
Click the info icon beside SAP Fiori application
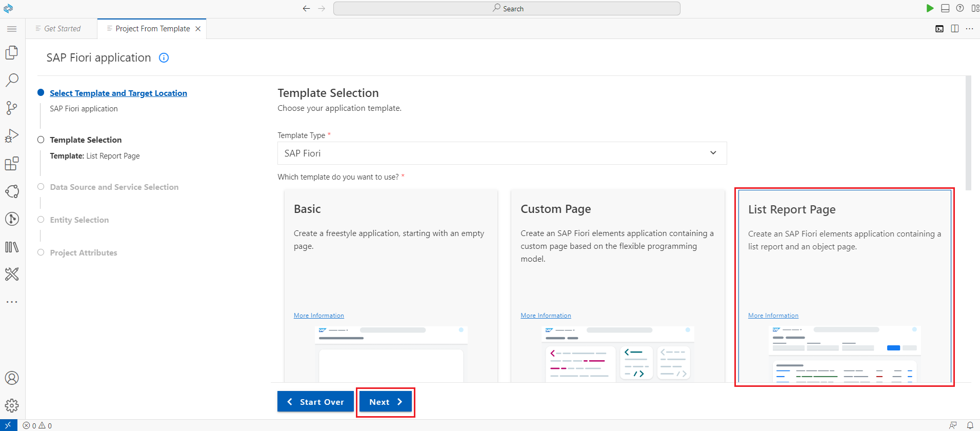click(x=164, y=58)
